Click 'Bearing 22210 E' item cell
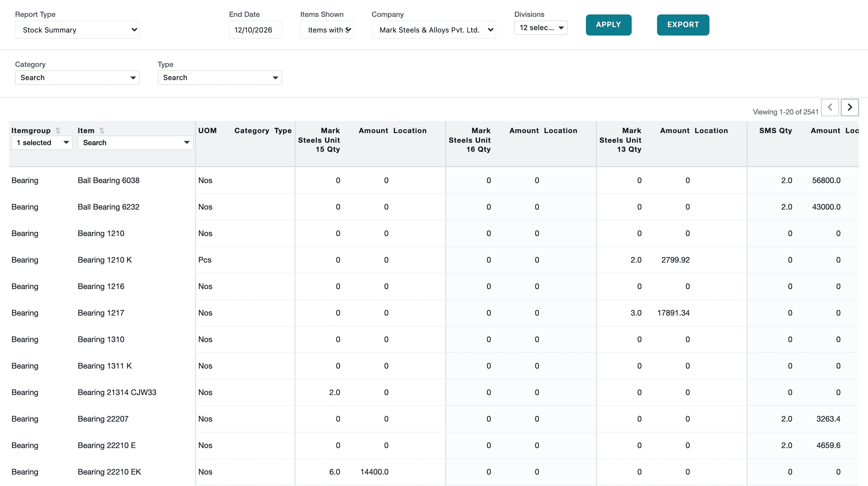 click(107, 446)
